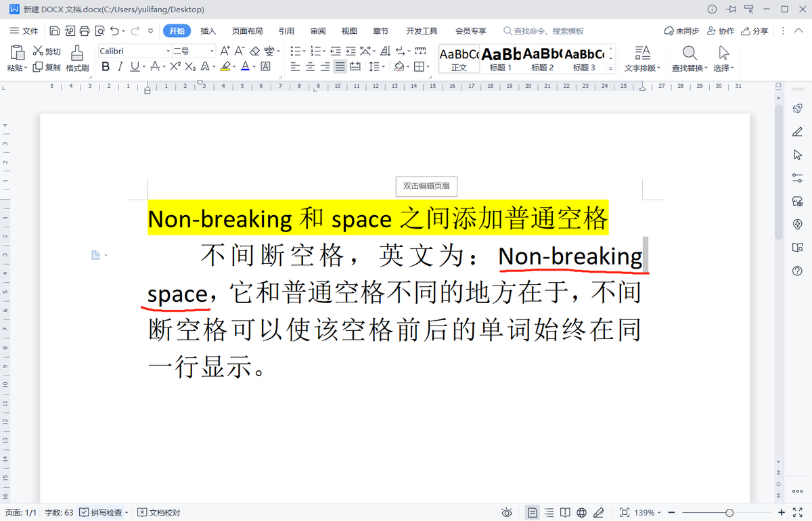The image size is (812, 521).
Task: Click the zoom slider handle
Action: [x=729, y=513]
